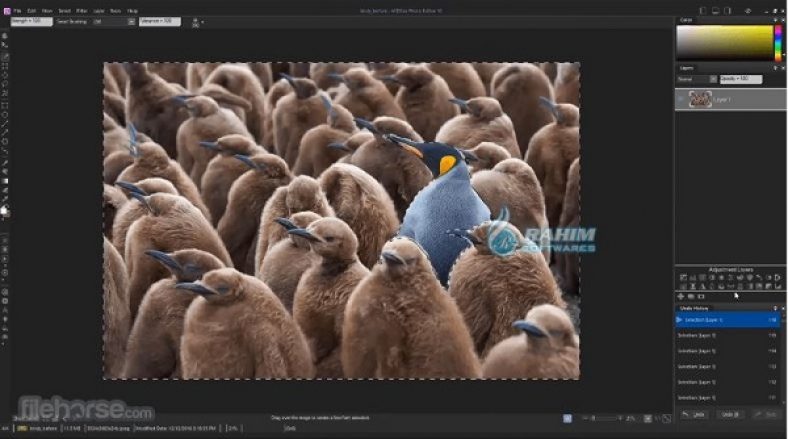
Task: Open the Smart brushing dropdown
Action: click(114, 22)
